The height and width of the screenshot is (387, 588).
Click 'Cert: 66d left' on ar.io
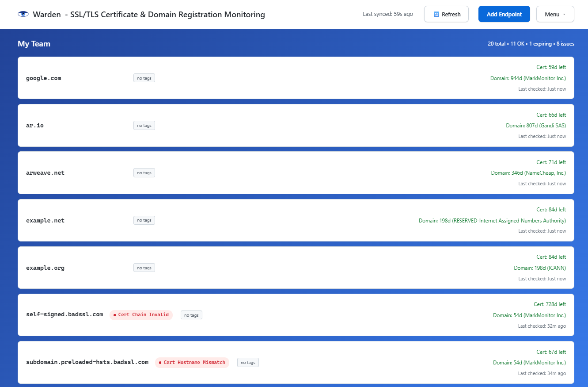[551, 115]
